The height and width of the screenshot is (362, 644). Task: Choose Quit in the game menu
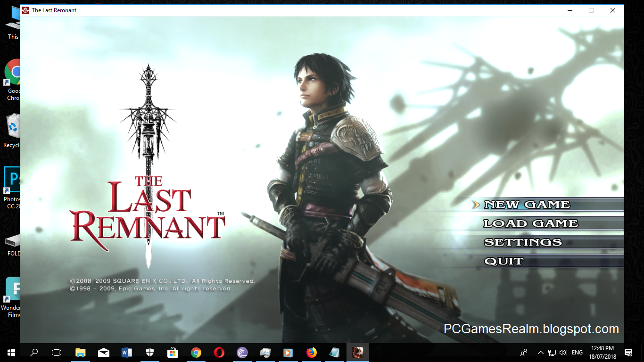point(504,261)
